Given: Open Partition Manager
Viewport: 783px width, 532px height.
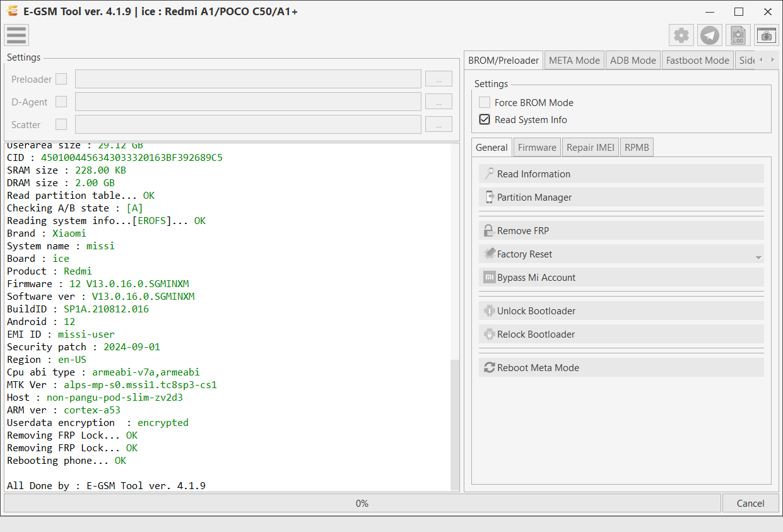Looking at the screenshot, I should pos(621,197).
